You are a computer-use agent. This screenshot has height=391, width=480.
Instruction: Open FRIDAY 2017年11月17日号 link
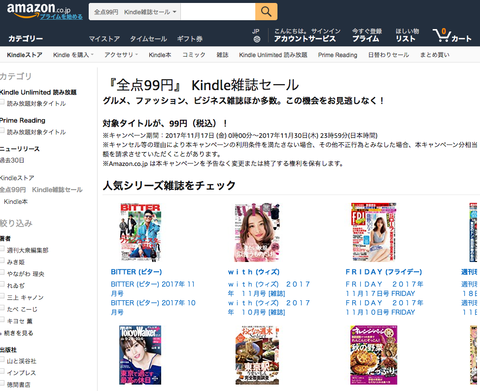click(384, 289)
